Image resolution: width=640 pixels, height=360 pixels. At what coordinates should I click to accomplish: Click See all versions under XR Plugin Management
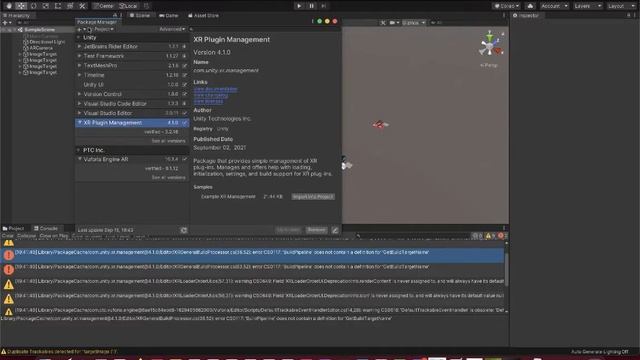click(168, 141)
